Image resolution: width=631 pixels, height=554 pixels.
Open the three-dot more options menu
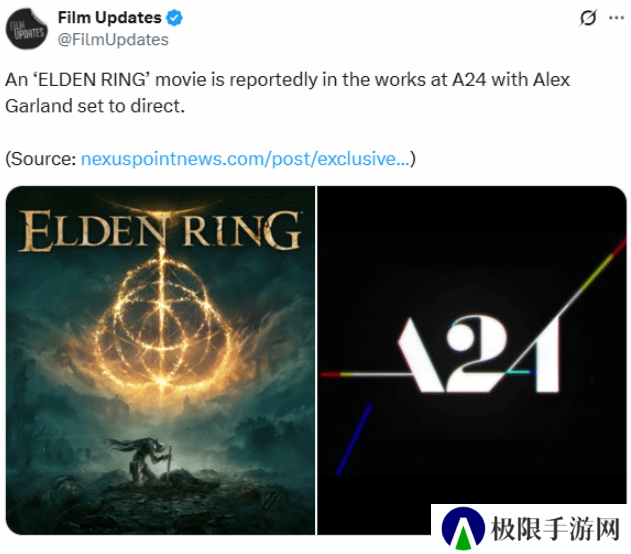pyautogui.click(x=616, y=18)
